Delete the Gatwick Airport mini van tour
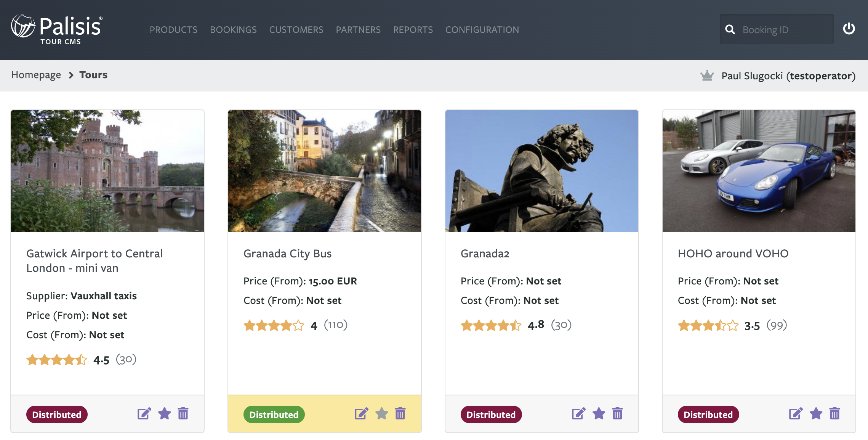Viewport: 868px width, 440px height. pyautogui.click(x=183, y=414)
